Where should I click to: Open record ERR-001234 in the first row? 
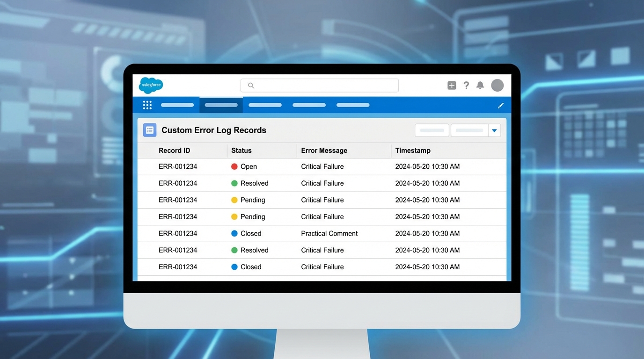[178, 166]
